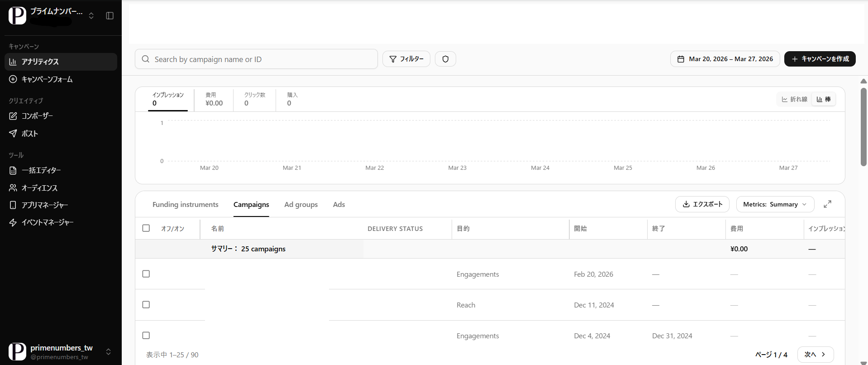Open Composer (コンポーザー) in the sidebar
This screenshot has width=868, height=365.
[37, 116]
